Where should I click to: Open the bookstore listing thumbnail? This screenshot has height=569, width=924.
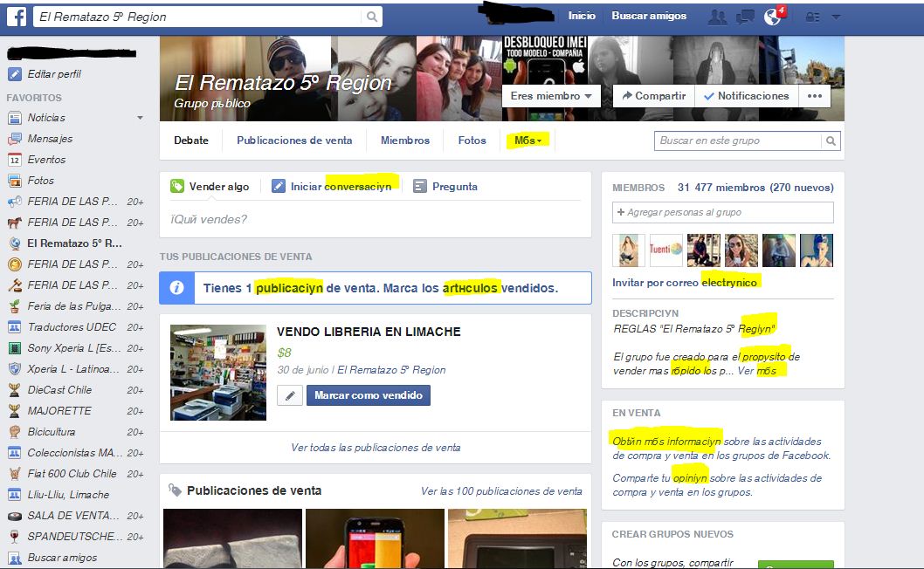pyautogui.click(x=218, y=373)
